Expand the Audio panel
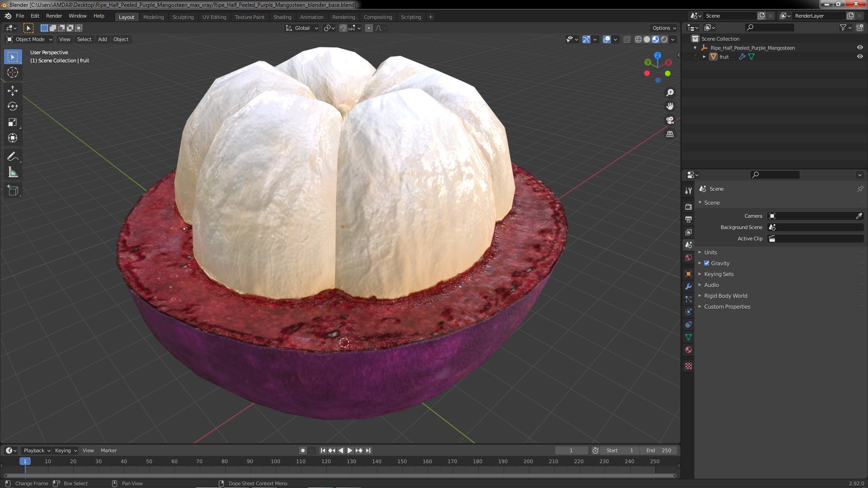The height and width of the screenshot is (488, 868). [711, 285]
